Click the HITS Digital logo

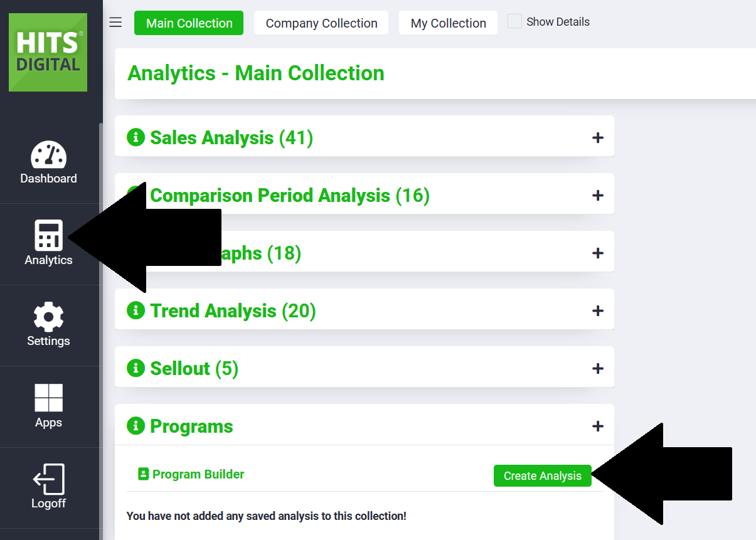click(48, 53)
